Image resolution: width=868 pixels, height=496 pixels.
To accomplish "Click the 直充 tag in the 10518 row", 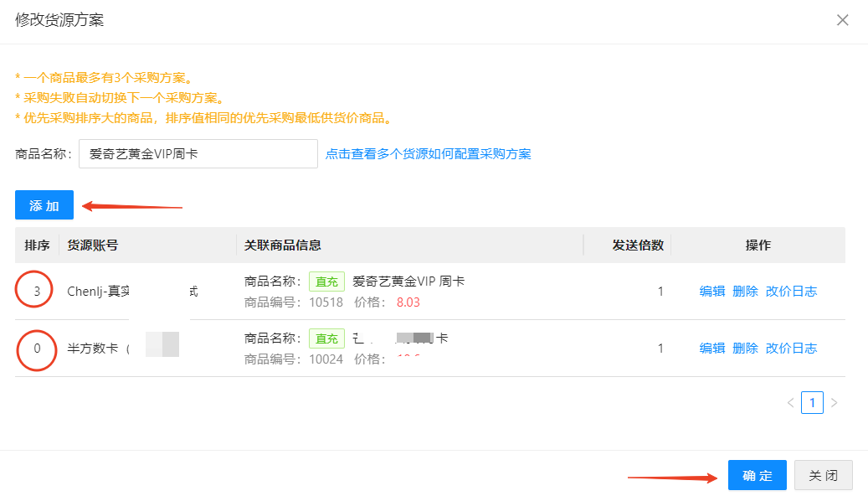I will tap(327, 282).
